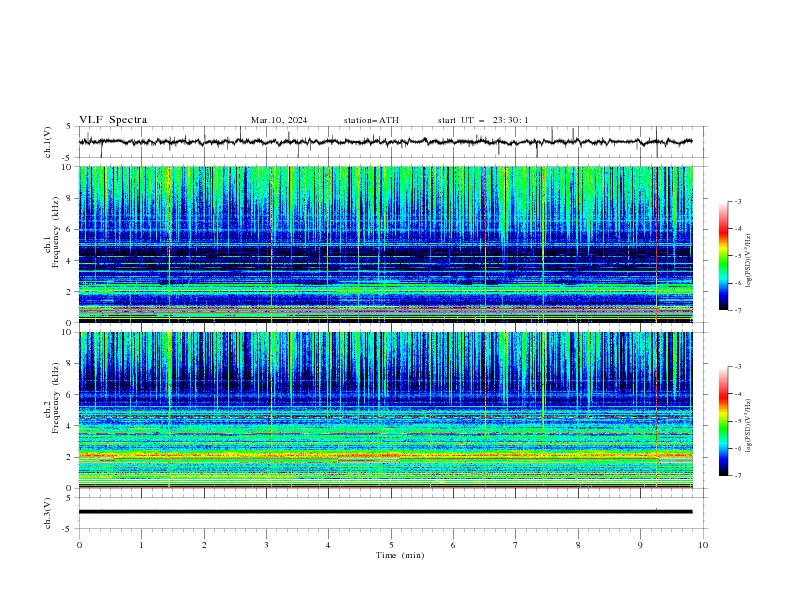Screen dimensions: 792x612
Task: Click the "Time (min)" axis label
Action: click(400, 555)
